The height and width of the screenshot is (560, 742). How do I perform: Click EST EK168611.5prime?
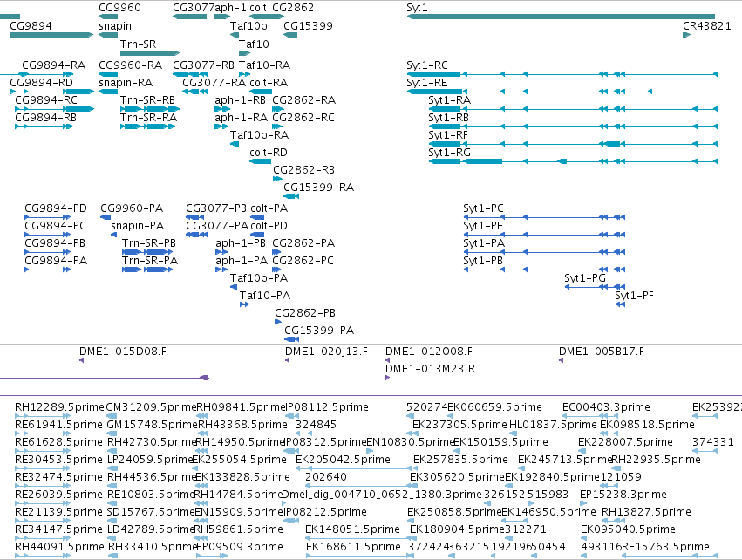pyautogui.click(x=353, y=547)
